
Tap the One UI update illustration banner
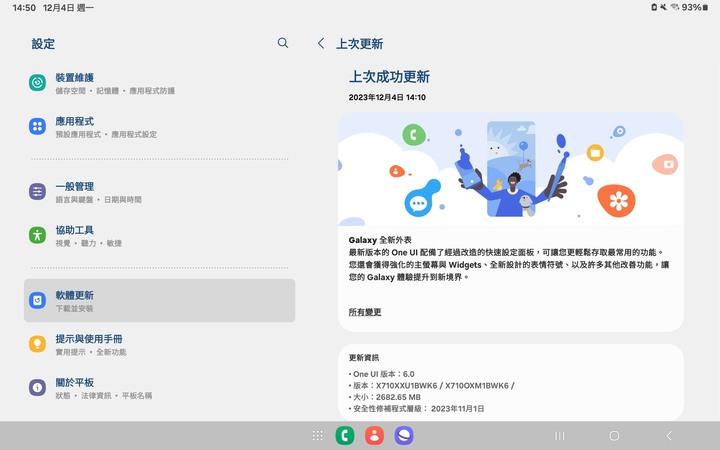(x=511, y=169)
